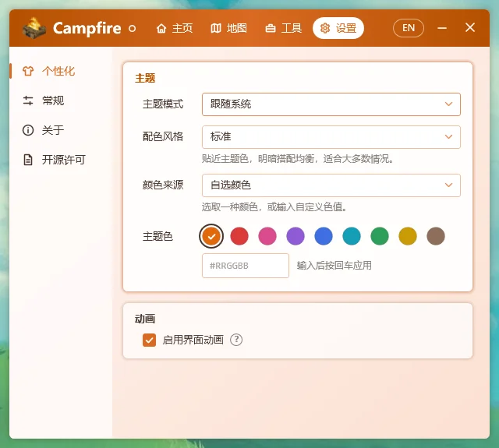Expand the 配色风格 dropdown showing 标准
499x448 pixels.
[x=331, y=137]
